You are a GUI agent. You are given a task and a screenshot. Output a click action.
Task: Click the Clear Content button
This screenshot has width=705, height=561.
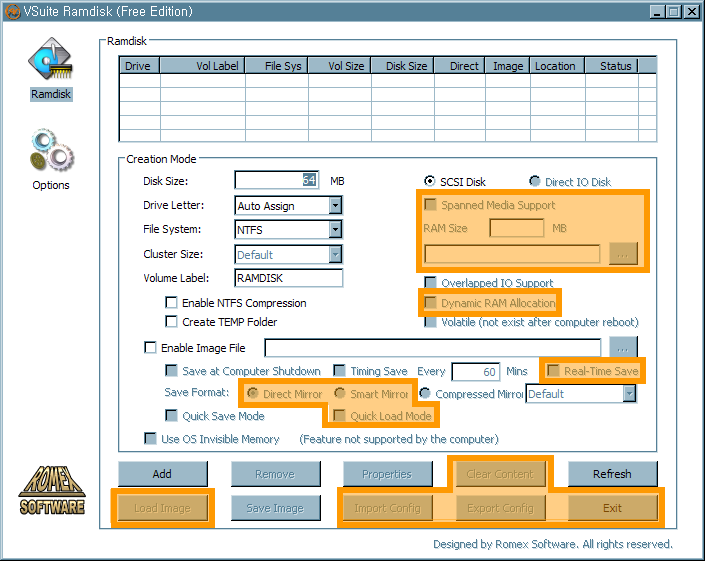click(500, 474)
